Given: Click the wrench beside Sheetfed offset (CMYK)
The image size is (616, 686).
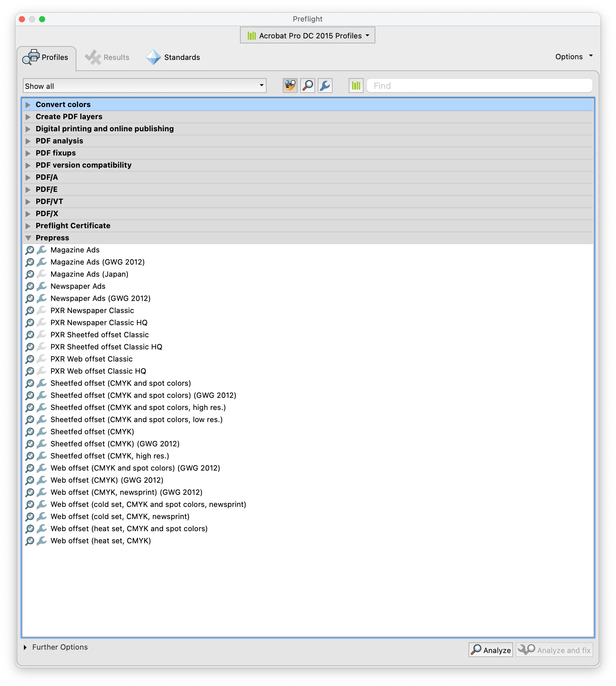Looking at the screenshot, I should coord(42,432).
